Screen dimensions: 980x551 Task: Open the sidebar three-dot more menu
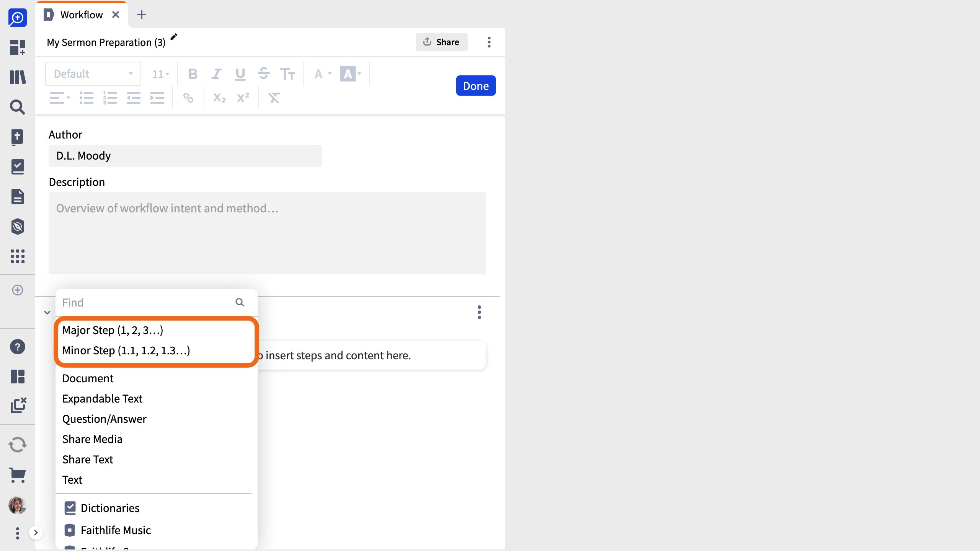tap(18, 533)
